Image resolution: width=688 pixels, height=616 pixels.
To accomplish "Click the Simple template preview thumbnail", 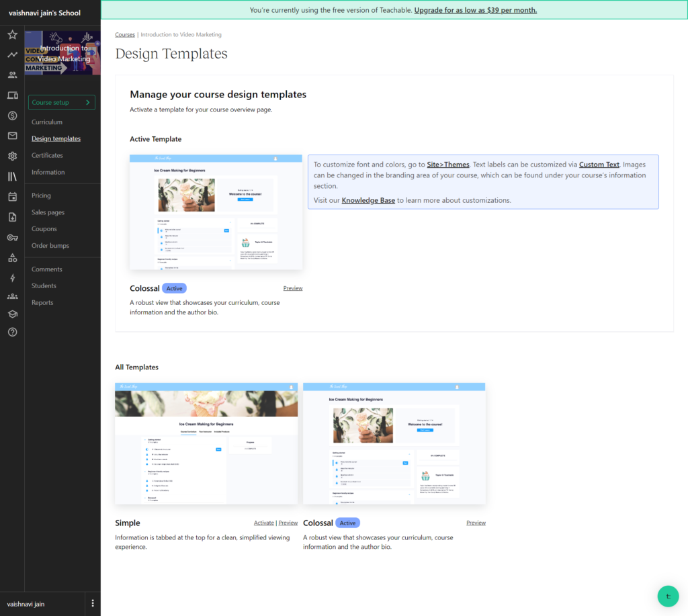I will point(206,443).
